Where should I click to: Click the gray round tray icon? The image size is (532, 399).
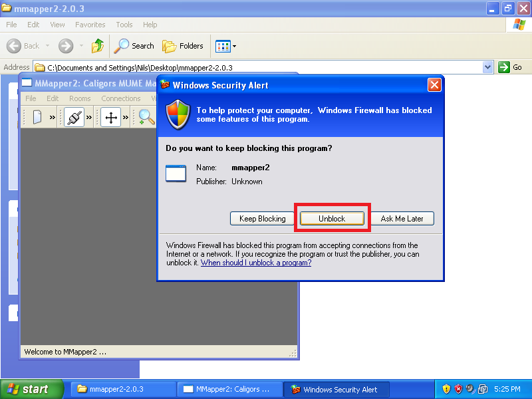[x=470, y=389]
